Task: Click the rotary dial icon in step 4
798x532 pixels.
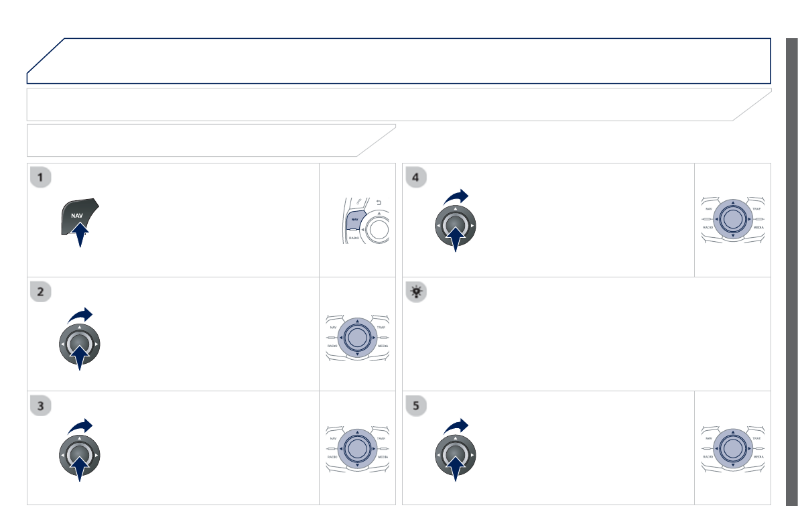Action: pos(455,228)
